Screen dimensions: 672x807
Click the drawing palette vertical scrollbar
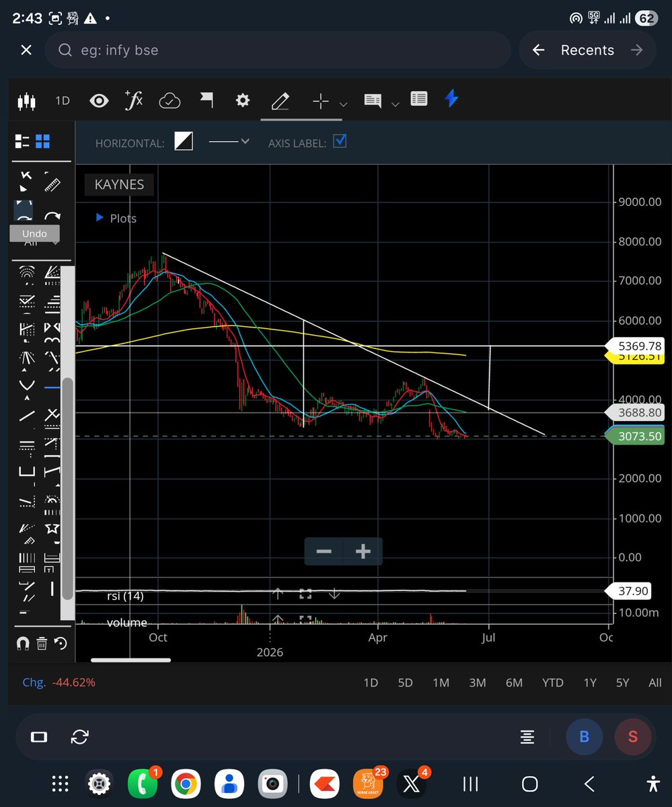[67, 488]
